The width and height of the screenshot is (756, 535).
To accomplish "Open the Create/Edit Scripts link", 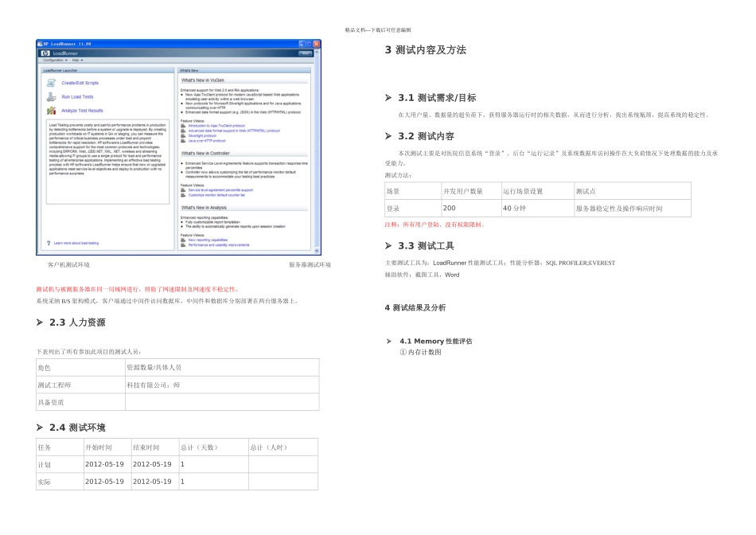I will point(80,83).
